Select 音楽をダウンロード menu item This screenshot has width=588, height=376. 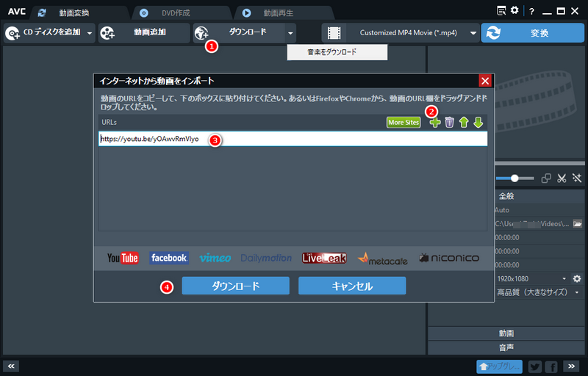click(x=337, y=52)
